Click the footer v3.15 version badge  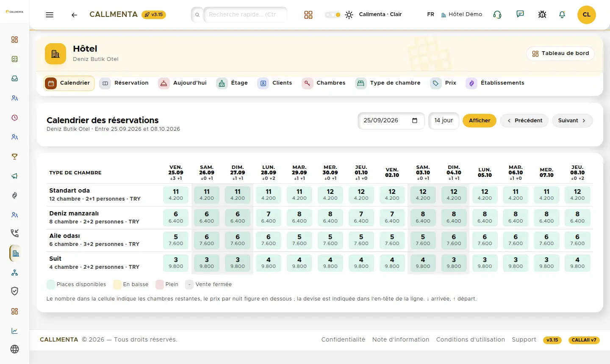(552, 340)
